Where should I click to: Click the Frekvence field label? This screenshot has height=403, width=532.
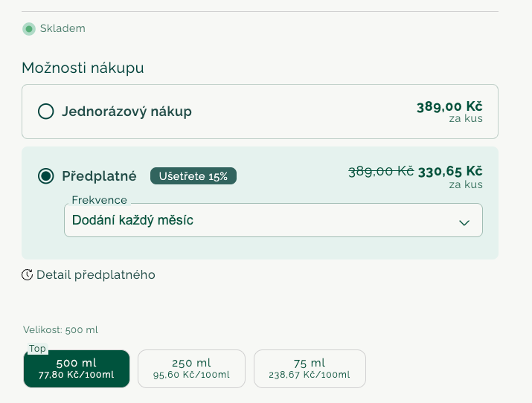(99, 200)
